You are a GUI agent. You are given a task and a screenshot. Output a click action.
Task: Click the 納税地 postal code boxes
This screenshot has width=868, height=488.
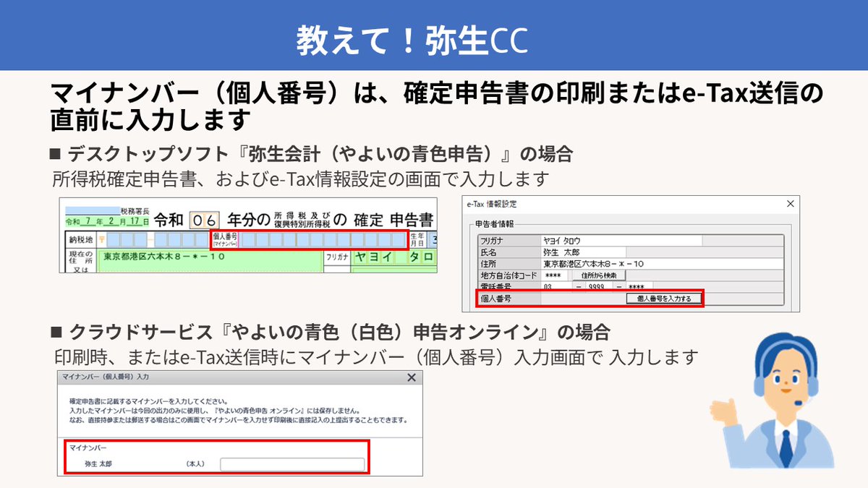click(x=158, y=239)
